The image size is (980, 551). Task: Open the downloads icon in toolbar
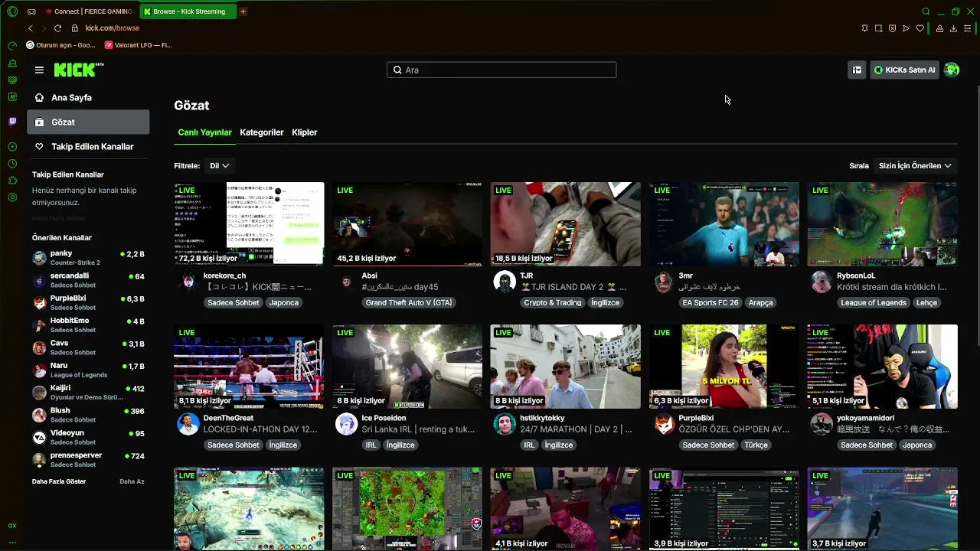tap(953, 28)
